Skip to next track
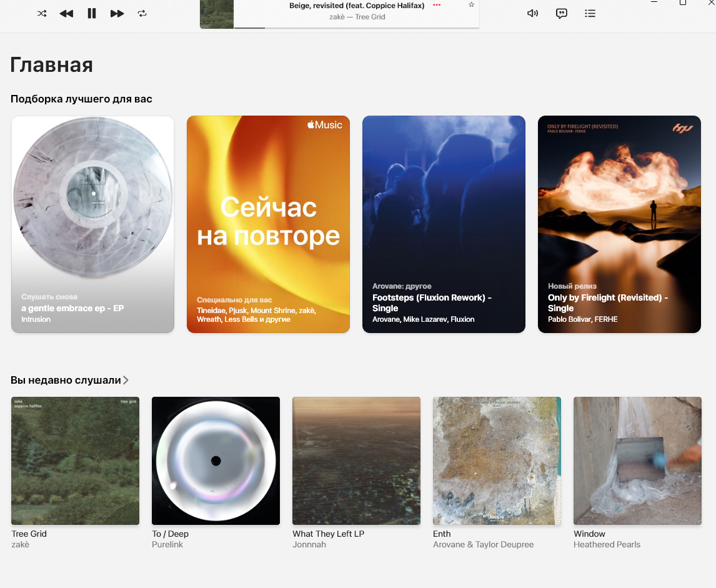This screenshot has width=716, height=588. coord(117,13)
